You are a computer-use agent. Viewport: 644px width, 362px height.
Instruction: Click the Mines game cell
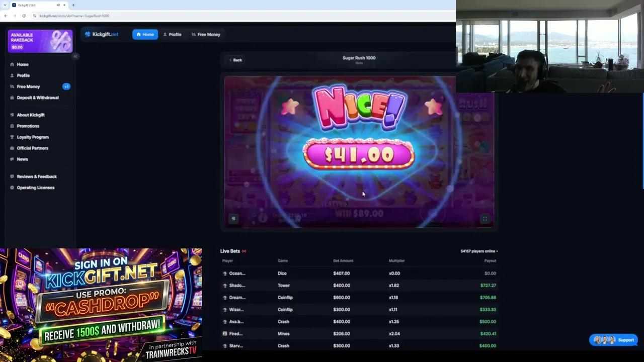(x=283, y=334)
